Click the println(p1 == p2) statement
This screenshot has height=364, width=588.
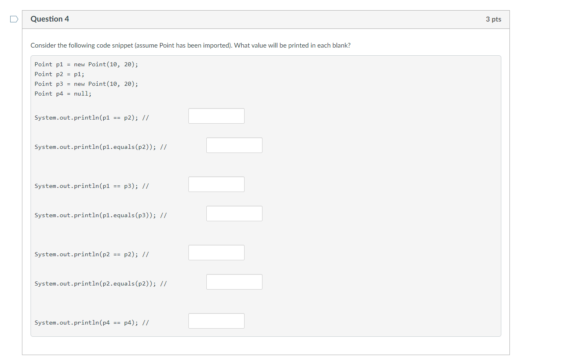click(92, 118)
